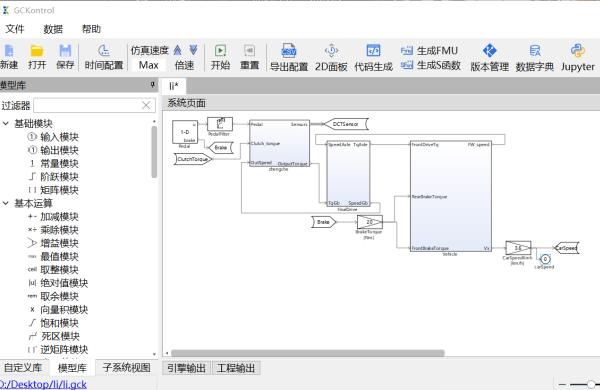The image size is (600, 390).
Task: Open the 数据 menu
Action: pyautogui.click(x=53, y=29)
